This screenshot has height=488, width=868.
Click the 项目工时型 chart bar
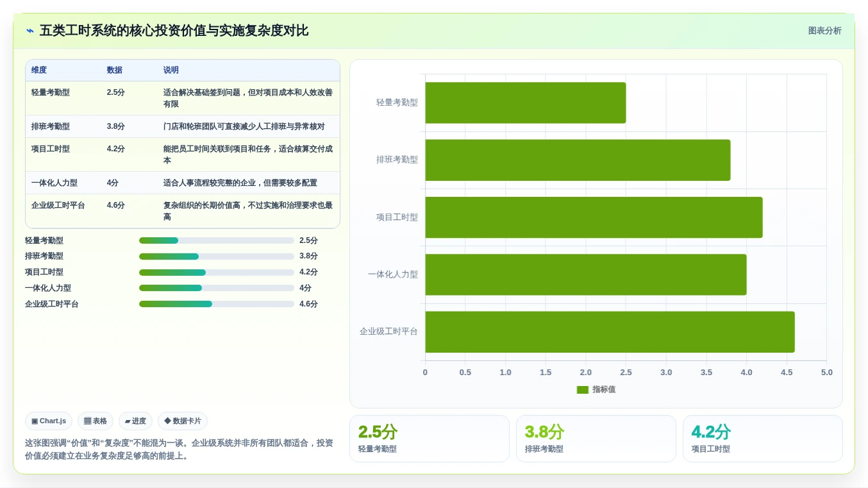pos(594,217)
